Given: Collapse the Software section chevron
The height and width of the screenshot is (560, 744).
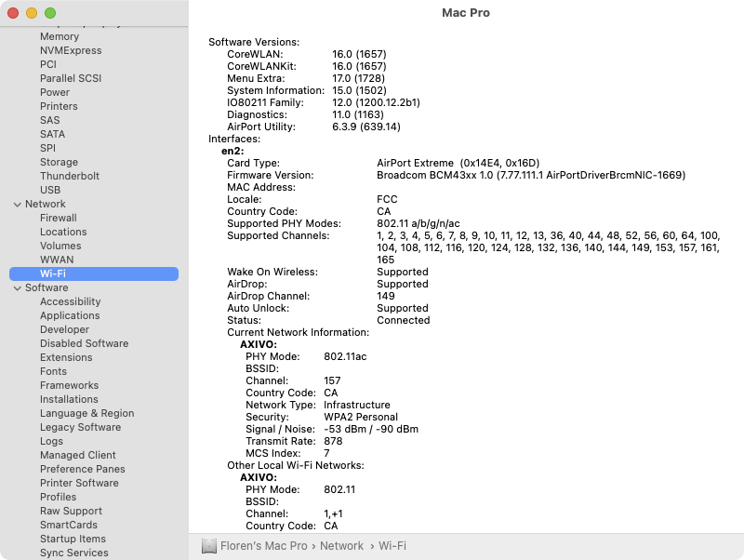Looking at the screenshot, I should pos(18,288).
